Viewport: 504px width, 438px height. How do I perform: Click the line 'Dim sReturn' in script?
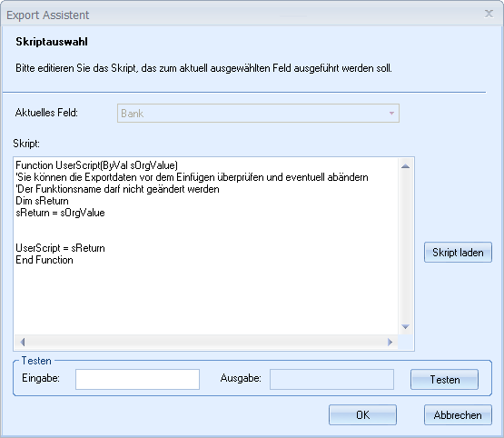click(x=42, y=201)
